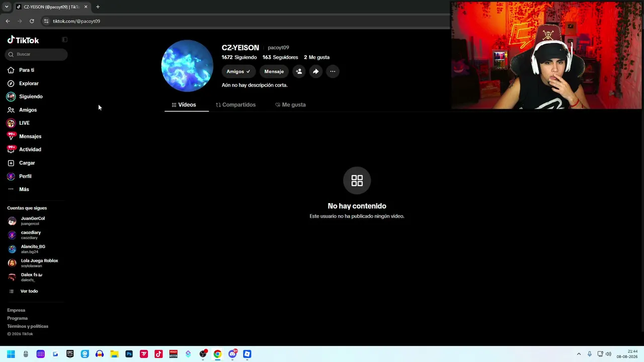Toggle the Amigos friend status button

tap(238, 71)
